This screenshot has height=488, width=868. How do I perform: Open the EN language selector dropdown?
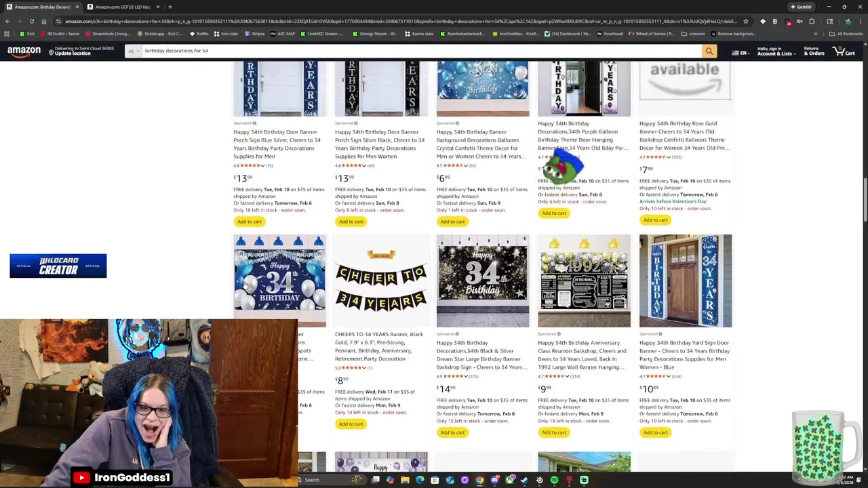point(739,52)
